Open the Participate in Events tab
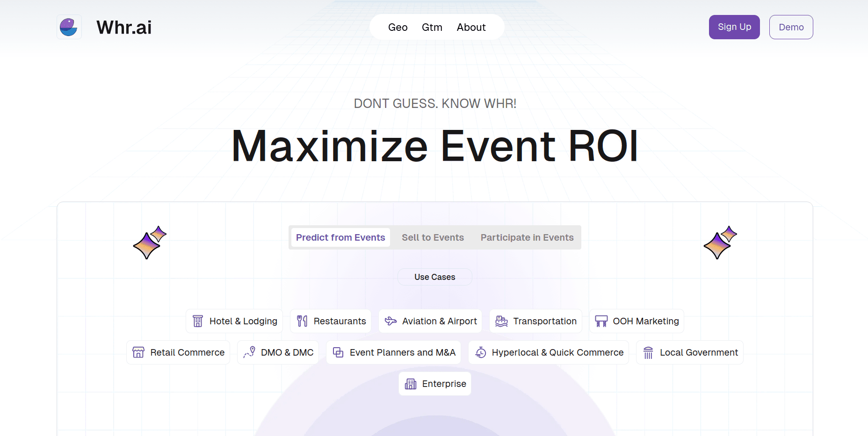Viewport: 868px width, 436px height. click(x=527, y=237)
